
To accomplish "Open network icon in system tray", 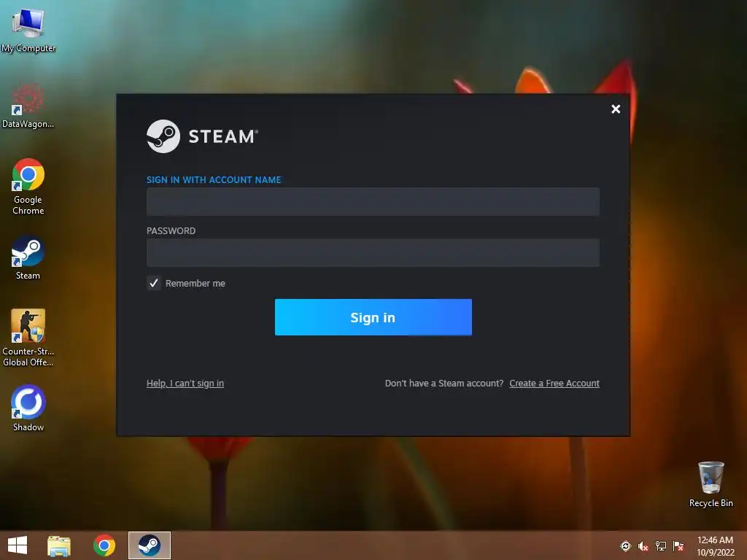I will 661,546.
